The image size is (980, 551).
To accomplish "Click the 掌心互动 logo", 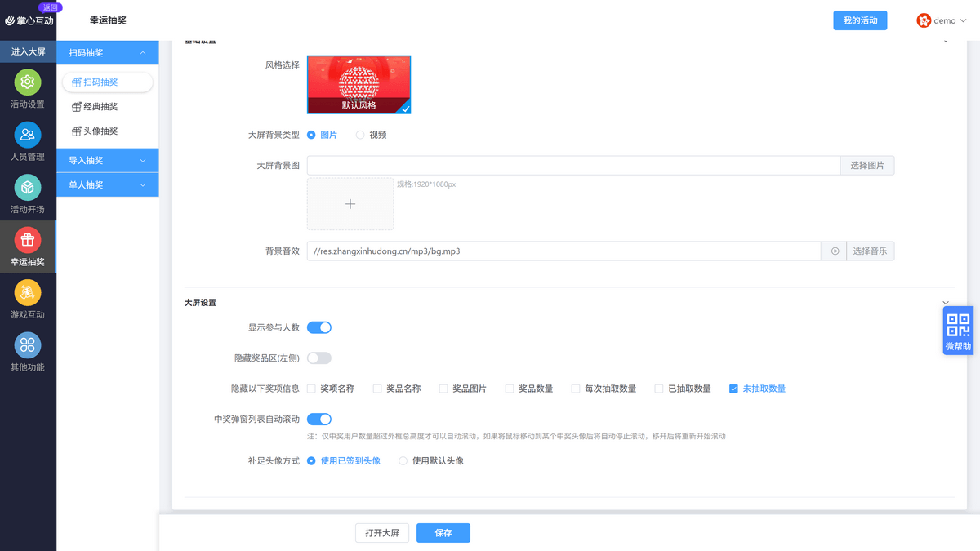I will [29, 20].
